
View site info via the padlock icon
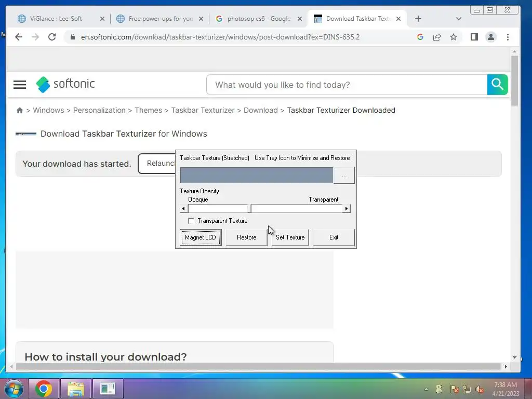[x=72, y=37]
